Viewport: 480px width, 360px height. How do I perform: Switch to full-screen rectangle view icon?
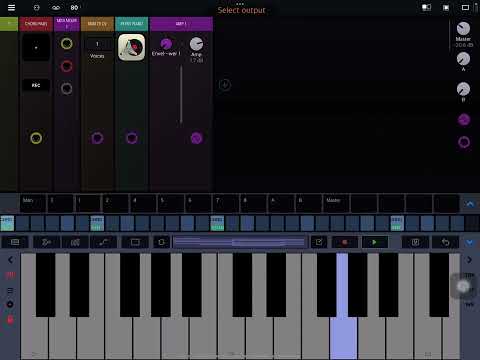(465, 7)
